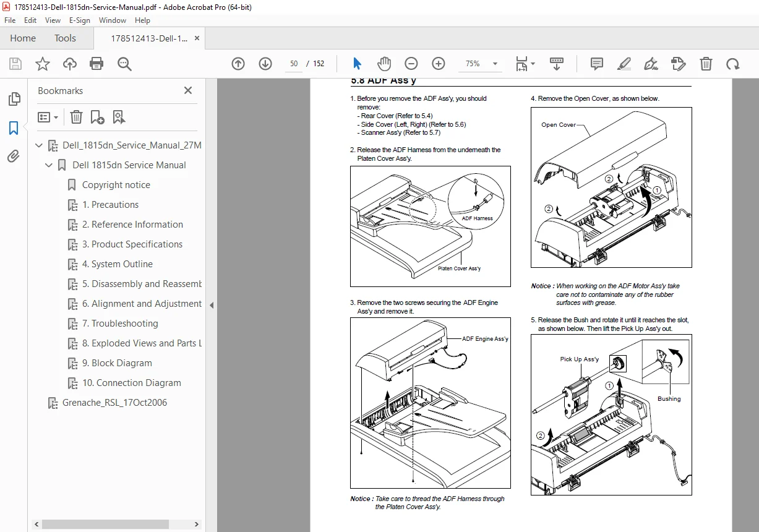The image size is (759, 532).
Task: Go to the previous page arrow
Action: click(238, 64)
